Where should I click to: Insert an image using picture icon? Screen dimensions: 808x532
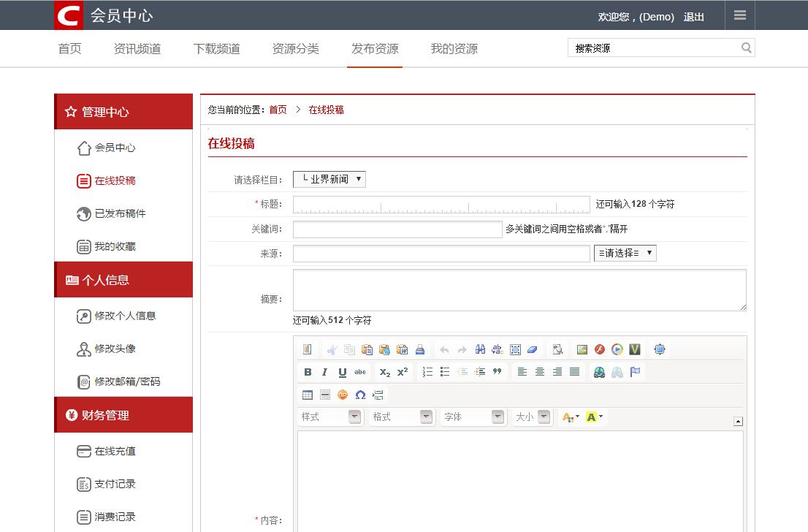(x=582, y=349)
